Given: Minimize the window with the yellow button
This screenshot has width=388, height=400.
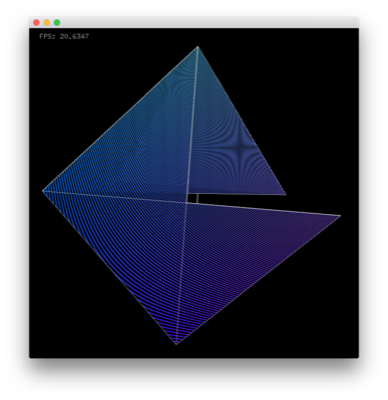Looking at the screenshot, I should pos(47,23).
